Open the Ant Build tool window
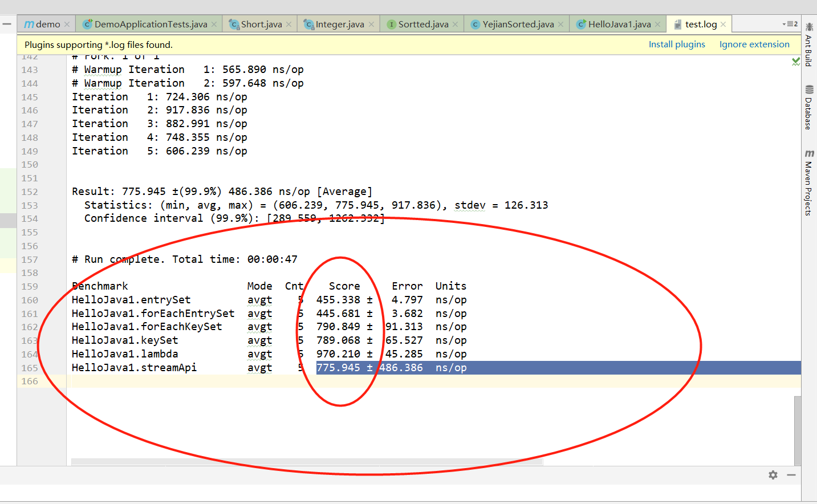This screenshot has height=504, width=817. 809,44
